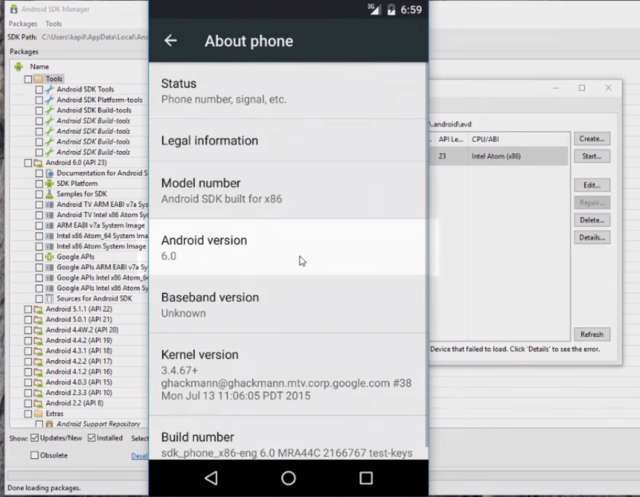This screenshot has width=640, height=497.
Task: Tap the signal strength icon in status bar
Action: coord(373,9)
